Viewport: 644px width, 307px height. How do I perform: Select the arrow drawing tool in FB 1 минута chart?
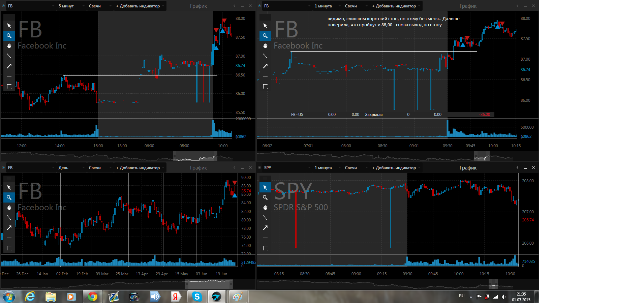[x=265, y=66]
